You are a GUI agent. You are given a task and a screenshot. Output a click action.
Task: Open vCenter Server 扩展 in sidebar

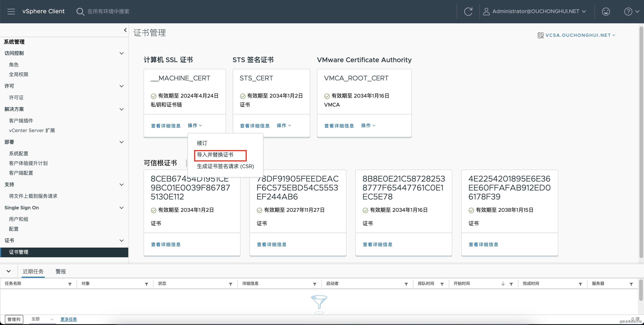[x=32, y=131]
